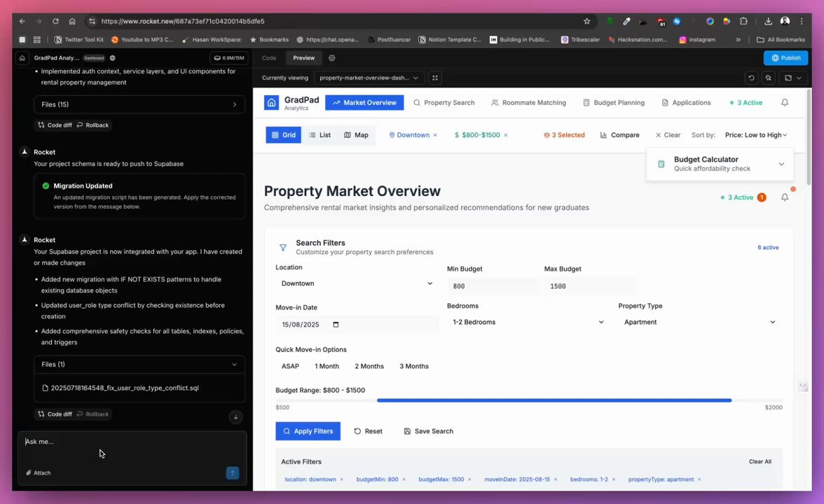Screen dimensions: 824x504
Task: Open the Property Type dropdown
Action: pos(700,322)
